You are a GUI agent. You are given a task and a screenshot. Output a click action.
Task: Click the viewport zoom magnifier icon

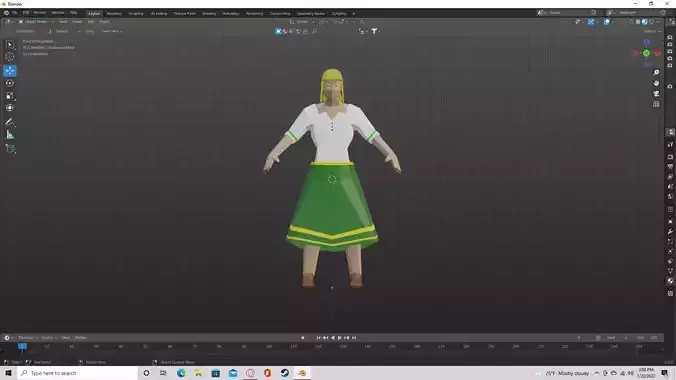click(656, 72)
